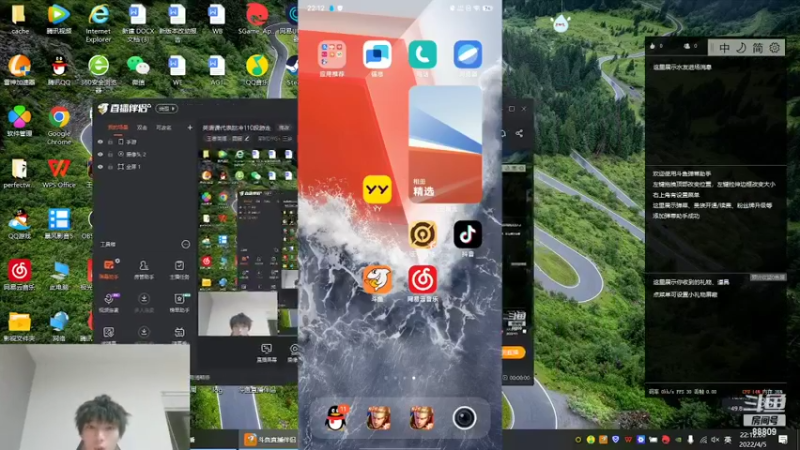Hide the 摄像头 2 source with its eye icon
The height and width of the screenshot is (450, 800).
pos(101,154)
